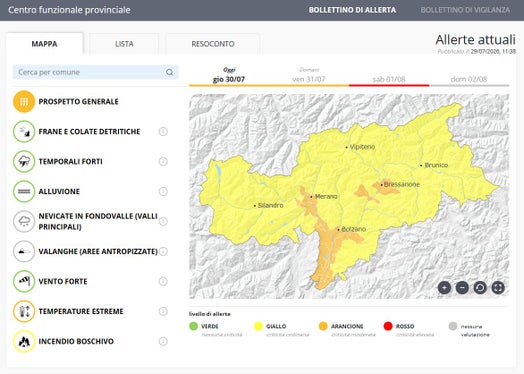Select the Prospetto Generale overview icon
The image size is (524, 374).
24,102
